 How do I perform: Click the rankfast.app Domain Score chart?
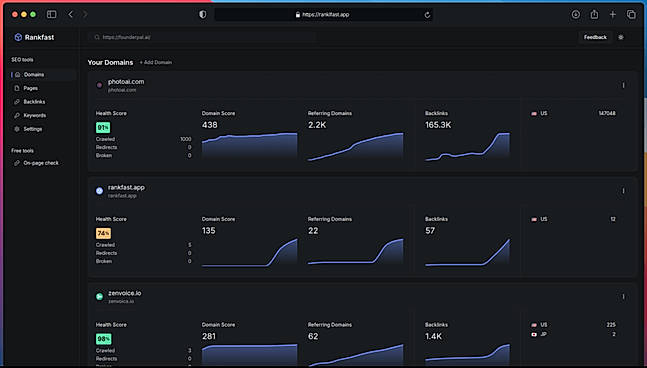pos(249,252)
